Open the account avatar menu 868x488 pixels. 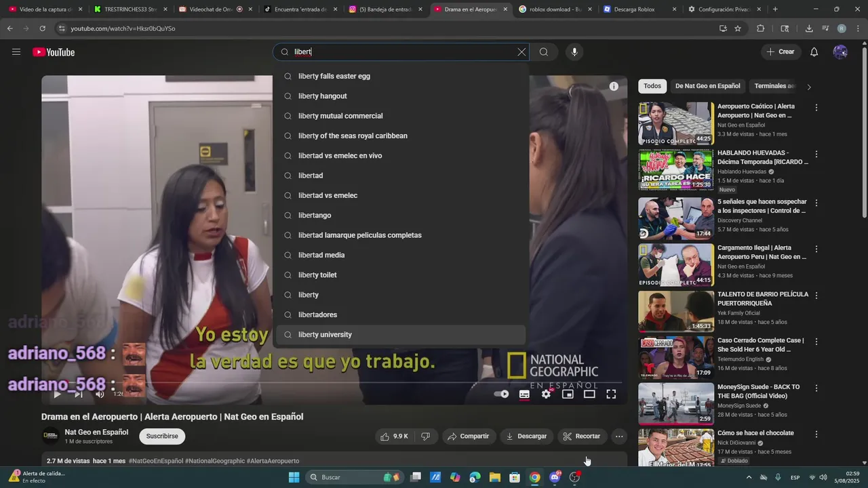click(840, 52)
